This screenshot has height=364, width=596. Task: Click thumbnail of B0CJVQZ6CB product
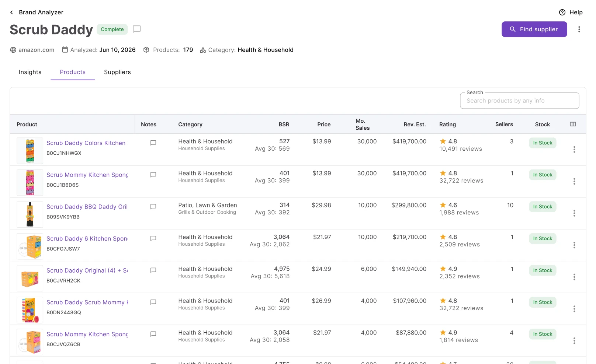click(30, 342)
